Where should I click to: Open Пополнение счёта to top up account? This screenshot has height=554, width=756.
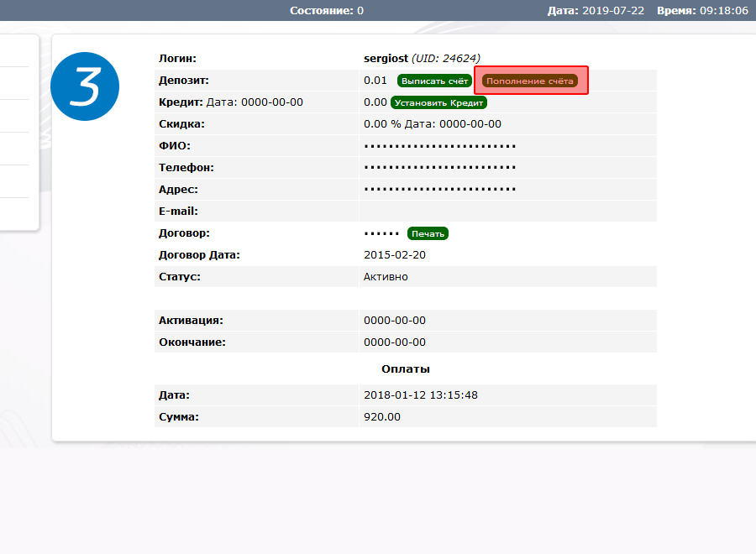[530, 81]
